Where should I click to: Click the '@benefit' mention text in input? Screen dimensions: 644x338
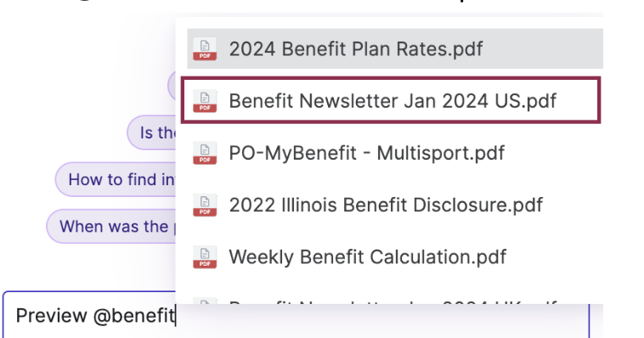(134, 316)
